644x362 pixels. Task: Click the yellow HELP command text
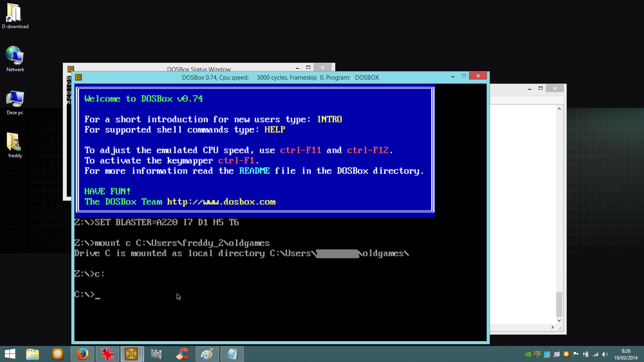pos(275,130)
